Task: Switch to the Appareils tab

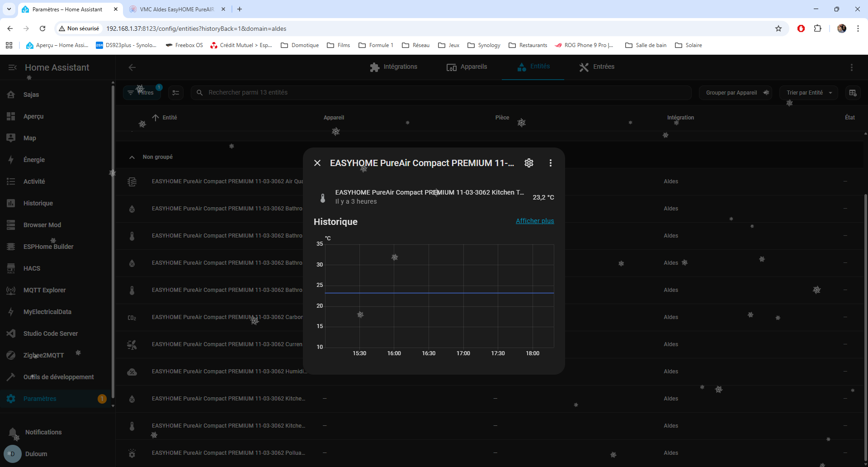Action: [x=467, y=67]
